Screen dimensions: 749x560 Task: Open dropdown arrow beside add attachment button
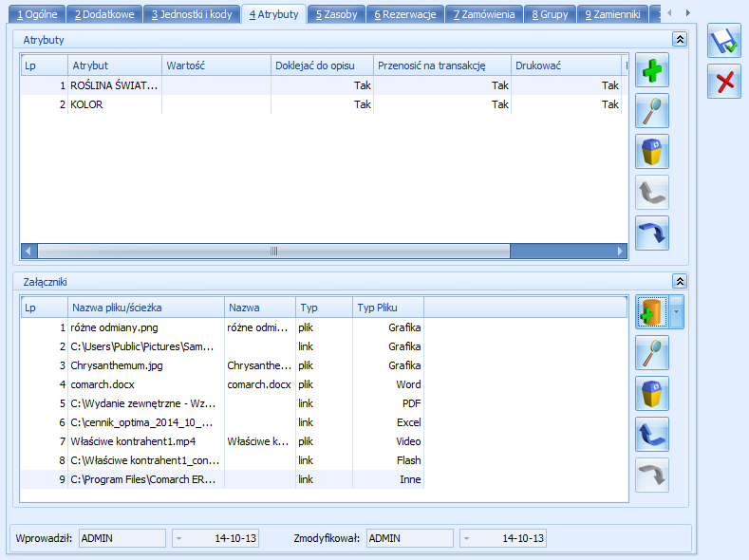pyautogui.click(x=677, y=312)
